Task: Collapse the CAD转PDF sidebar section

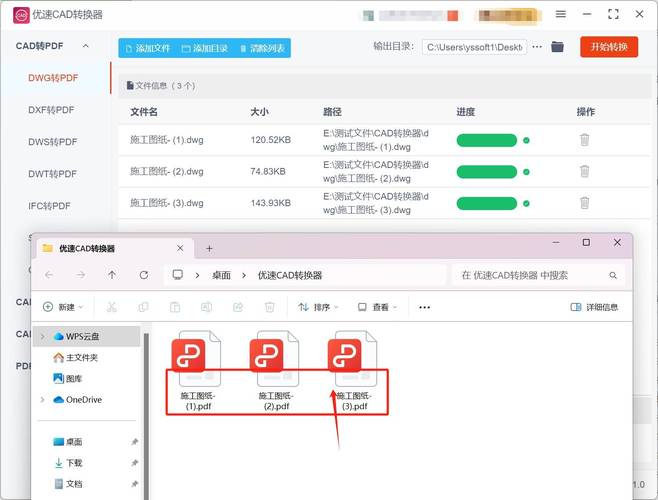Action: pyautogui.click(x=86, y=46)
